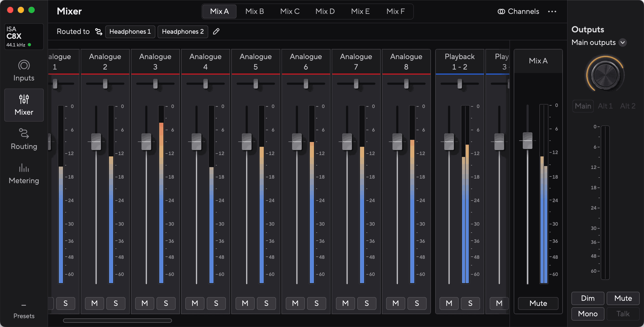Switch to Mix E tab
644x327 pixels.
pos(360,11)
